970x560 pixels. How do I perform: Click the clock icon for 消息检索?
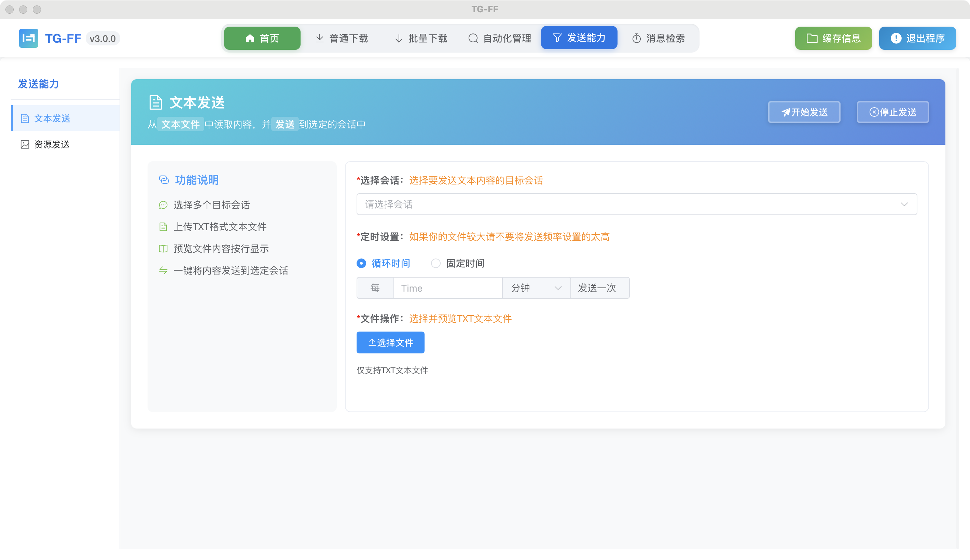click(636, 38)
